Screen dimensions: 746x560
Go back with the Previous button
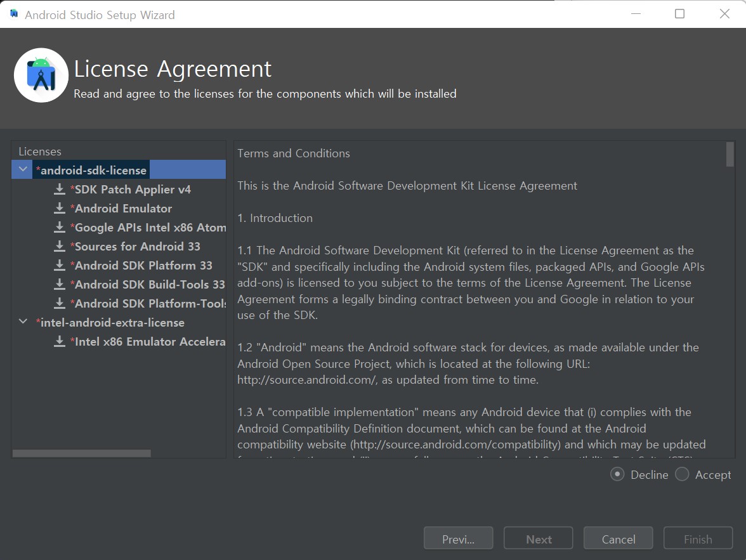tap(458, 538)
